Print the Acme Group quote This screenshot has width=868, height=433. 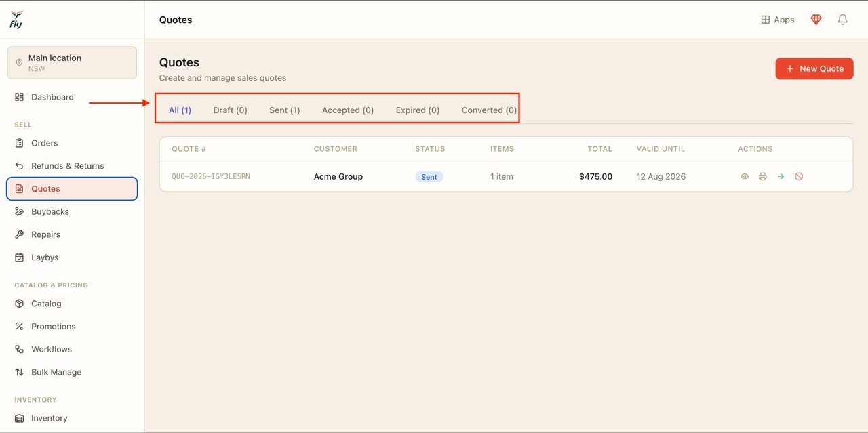pyautogui.click(x=763, y=176)
